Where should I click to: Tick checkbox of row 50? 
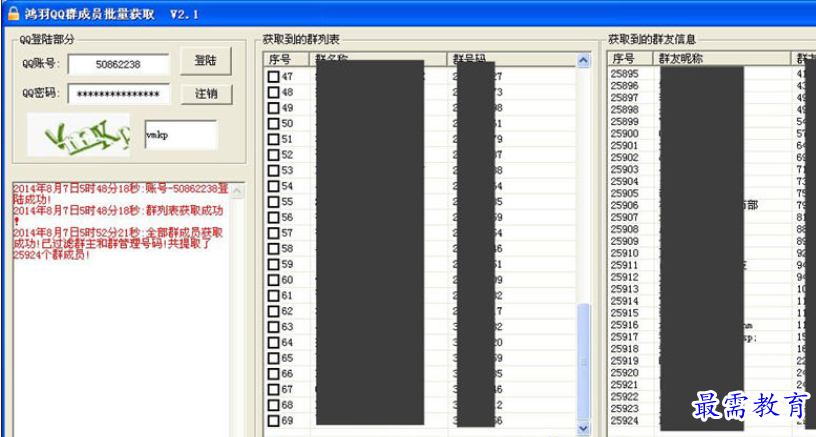click(x=274, y=124)
